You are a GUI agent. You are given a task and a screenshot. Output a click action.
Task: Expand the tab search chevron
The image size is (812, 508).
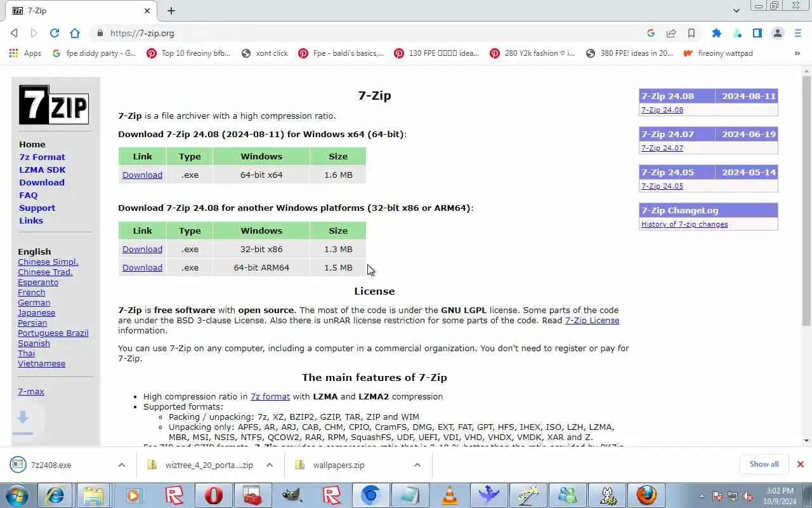(x=737, y=11)
